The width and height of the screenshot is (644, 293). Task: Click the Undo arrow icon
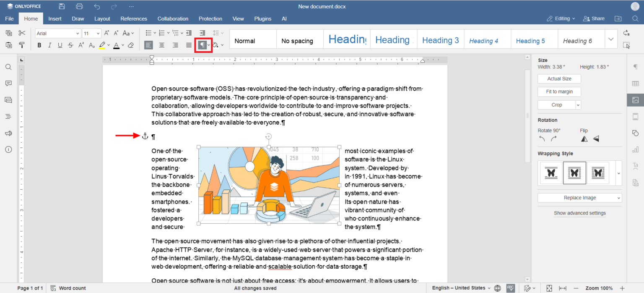[x=97, y=6]
